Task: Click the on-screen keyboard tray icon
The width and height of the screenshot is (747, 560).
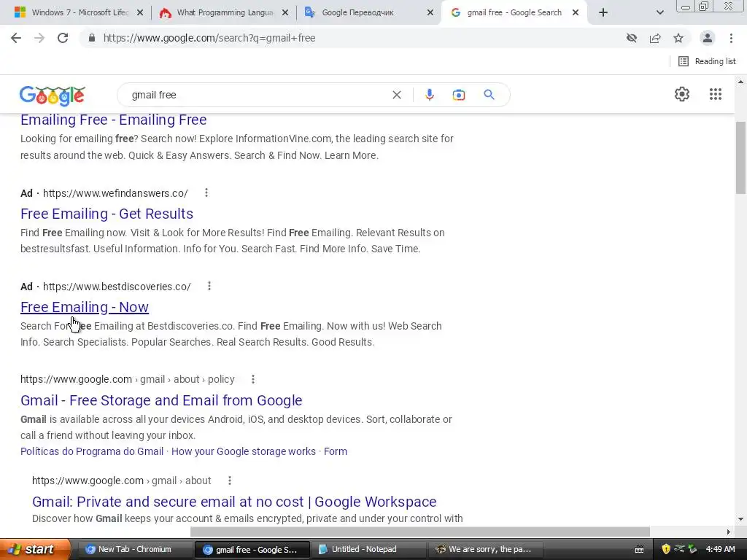Action: tap(639, 550)
